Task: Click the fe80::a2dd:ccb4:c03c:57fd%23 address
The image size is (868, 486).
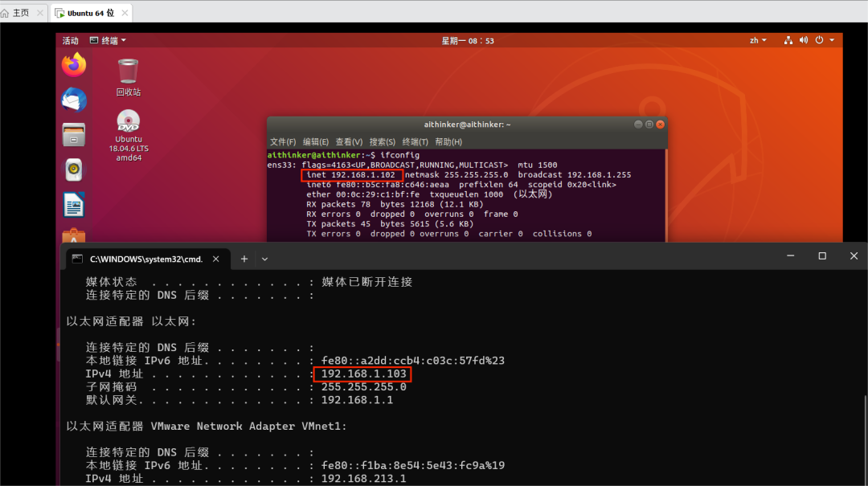Action: point(413,361)
